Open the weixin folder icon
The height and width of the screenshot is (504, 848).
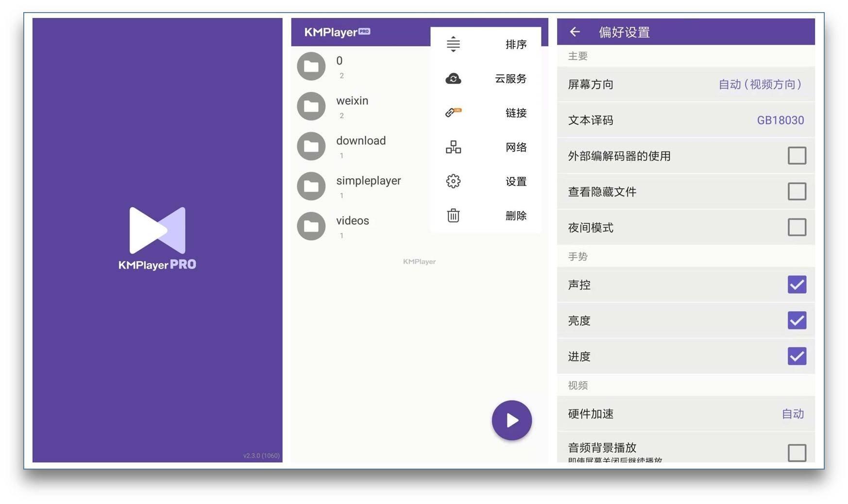[x=311, y=106]
